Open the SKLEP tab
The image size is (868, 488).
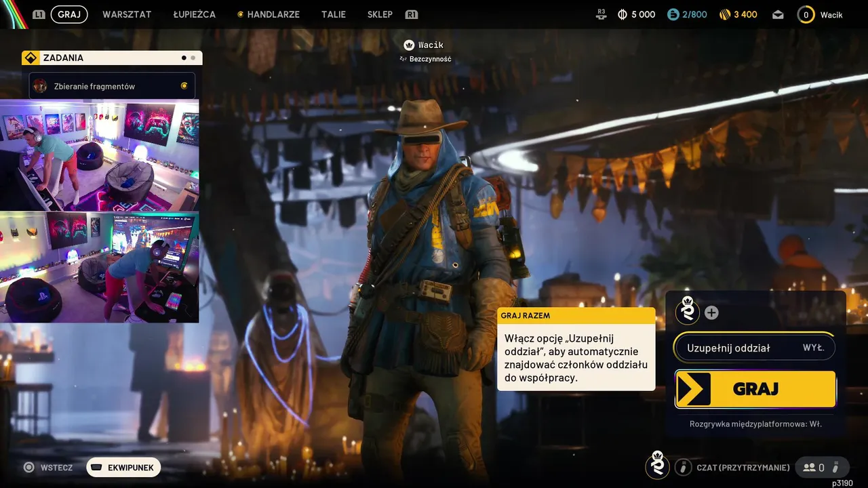pos(380,14)
